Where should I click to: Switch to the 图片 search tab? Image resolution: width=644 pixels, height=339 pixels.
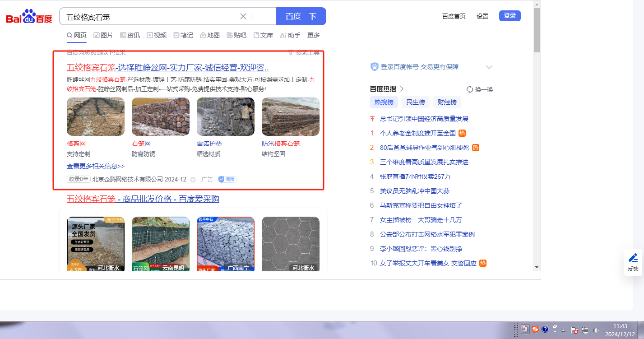point(103,35)
